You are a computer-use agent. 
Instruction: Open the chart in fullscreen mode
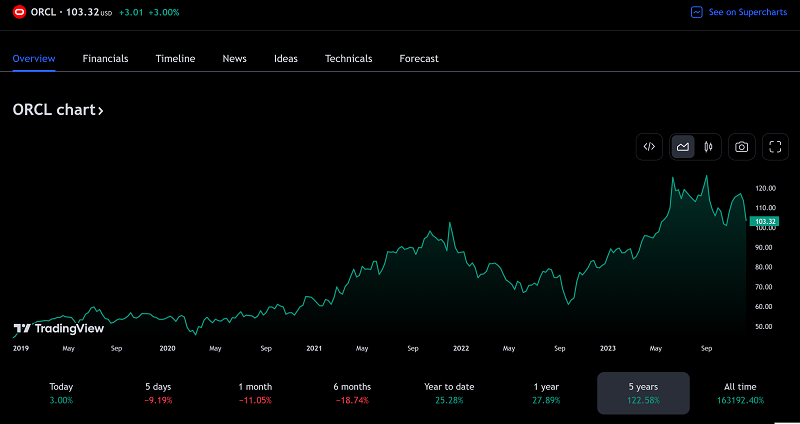click(x=775, y=147)
